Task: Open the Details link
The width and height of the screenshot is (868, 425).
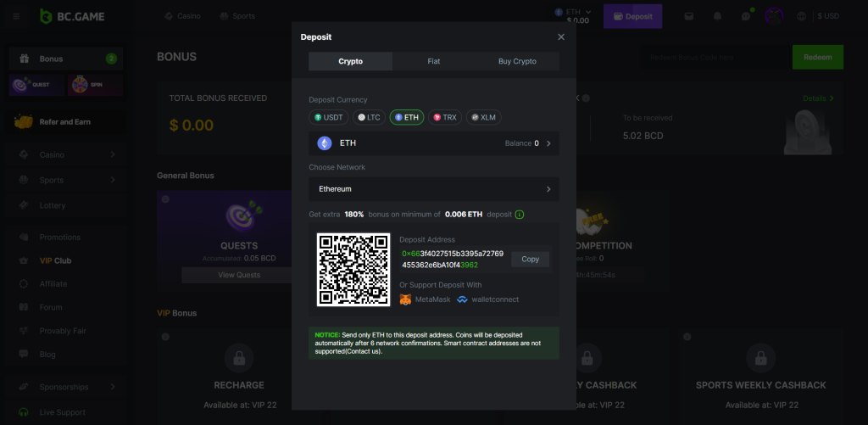Action: [x=818, y=98]
